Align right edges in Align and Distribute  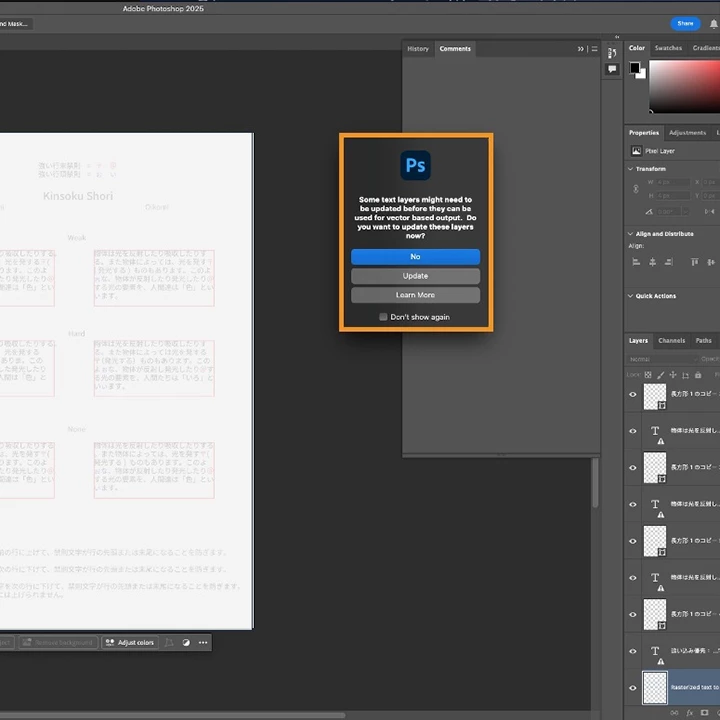pyautogui.click(x=669, y=262)
